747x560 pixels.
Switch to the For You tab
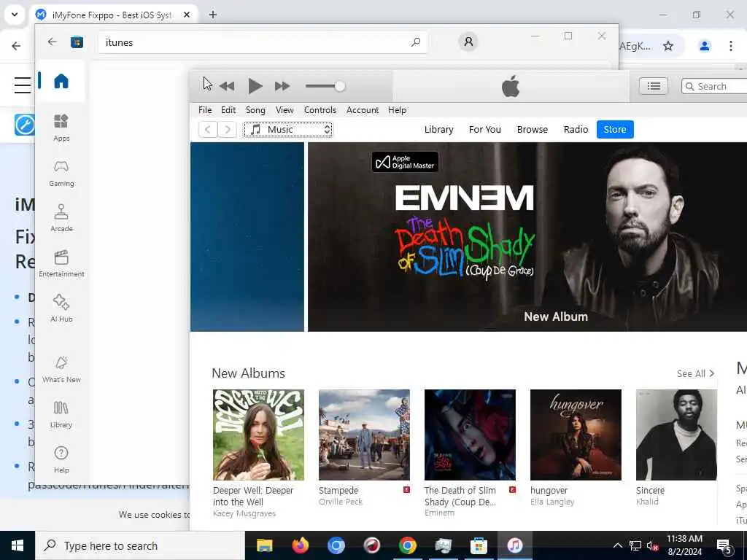tap(484, 130)
